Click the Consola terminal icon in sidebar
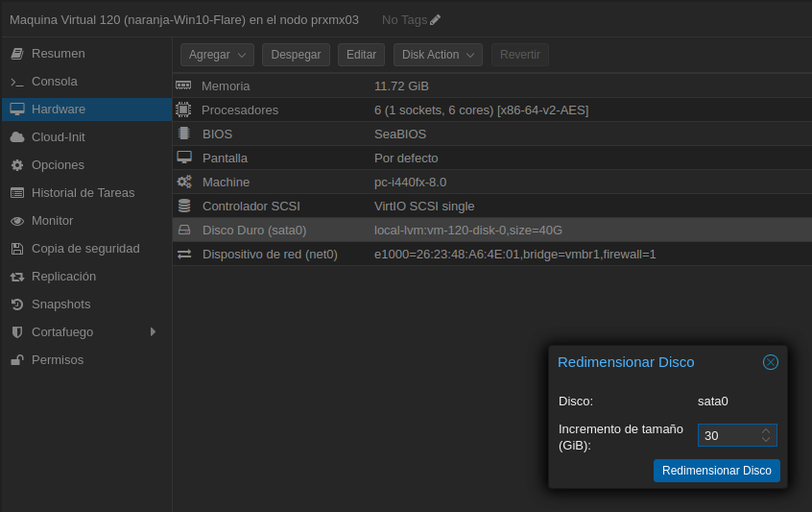This screenshot has width=812, height=512. pos(17,82)
